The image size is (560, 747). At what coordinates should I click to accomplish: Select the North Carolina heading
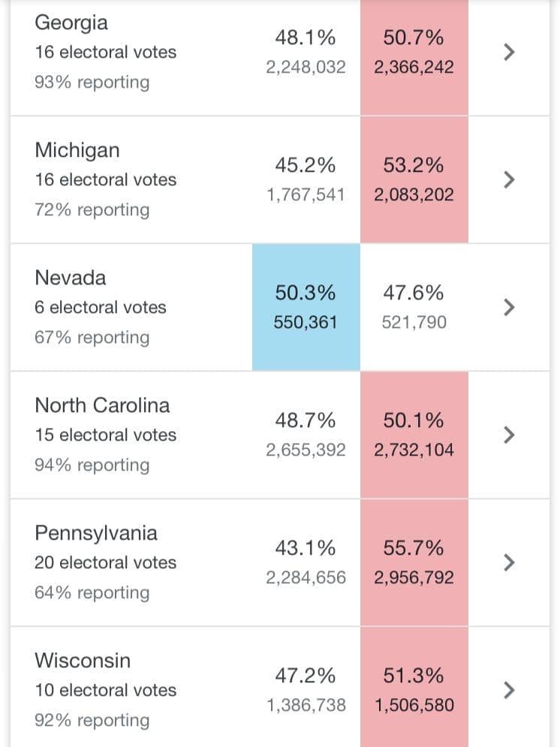point(102,405)
